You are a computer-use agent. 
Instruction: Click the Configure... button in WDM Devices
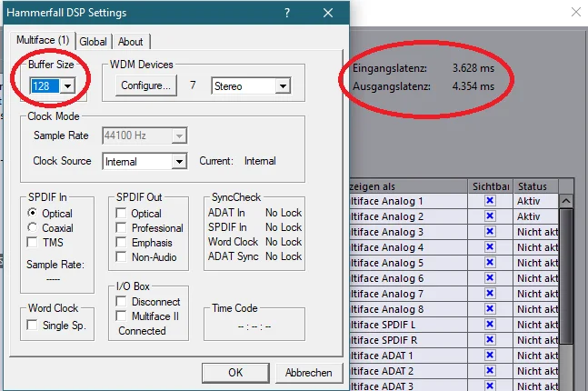pos(146,85)
